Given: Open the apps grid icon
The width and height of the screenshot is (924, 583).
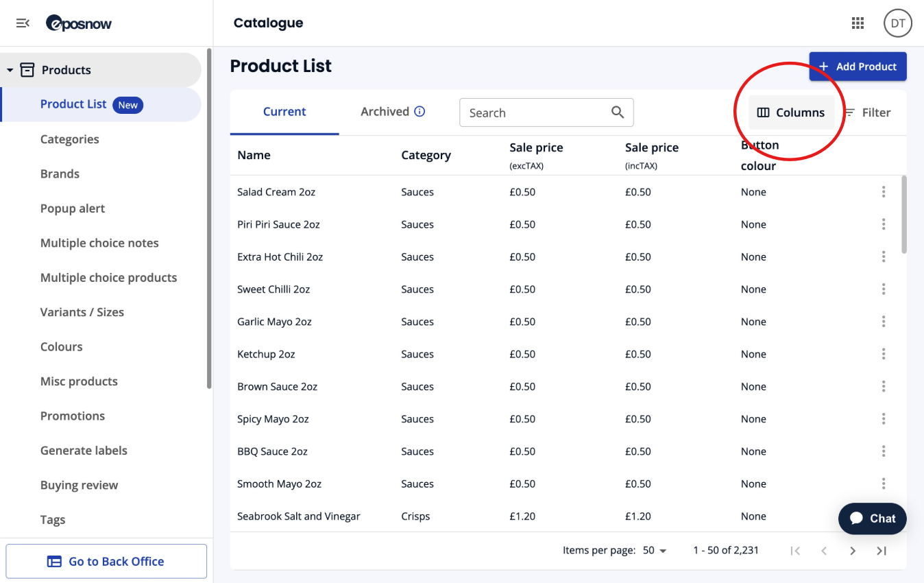Looking at the screenshot, I should pyautogui.click(x=858, y=23).
